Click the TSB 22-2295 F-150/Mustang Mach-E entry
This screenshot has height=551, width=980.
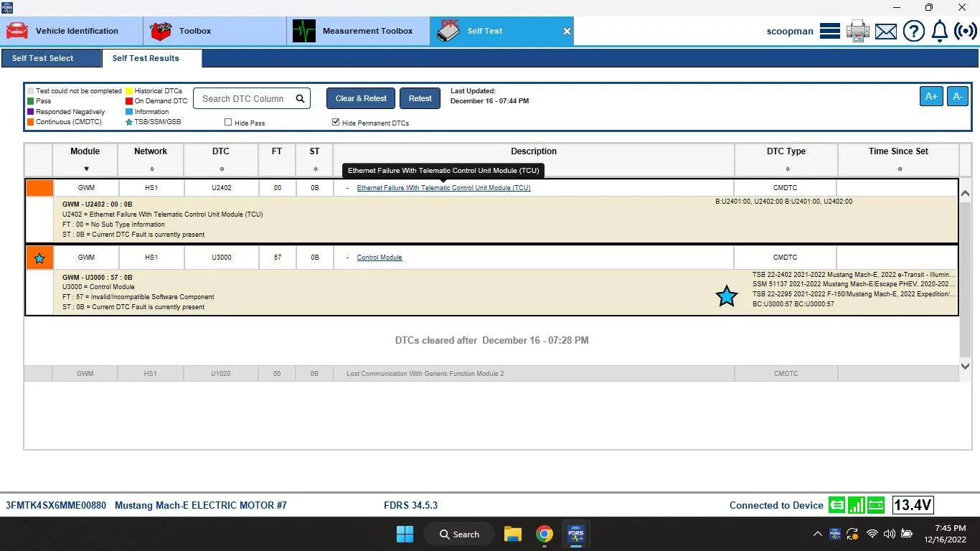pos(854,294)
